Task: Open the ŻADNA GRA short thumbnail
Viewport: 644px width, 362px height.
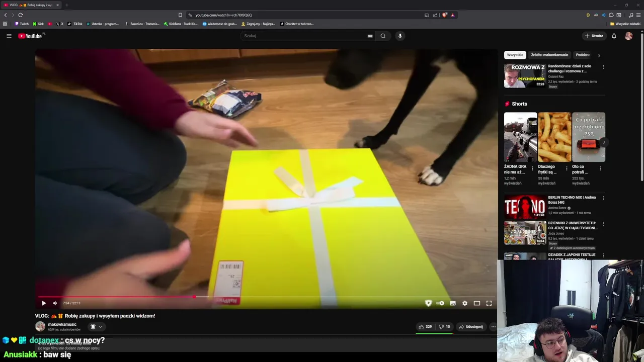Action: coord(520,137)
